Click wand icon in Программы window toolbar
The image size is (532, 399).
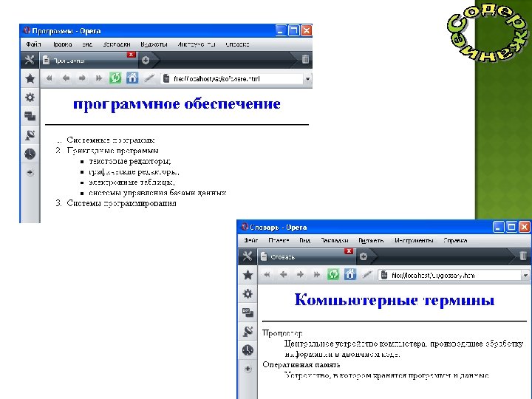coord(149,78)
